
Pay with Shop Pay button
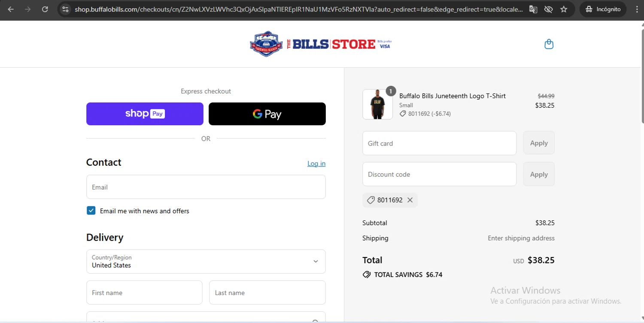pos(145,114)
